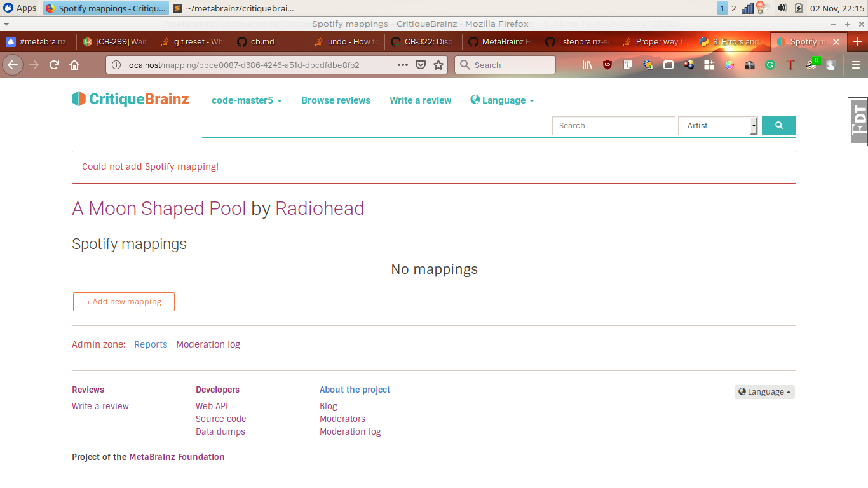Switch to the cb.md tab
Viewport: 868px width, 488px height.
tap(269, 41)
